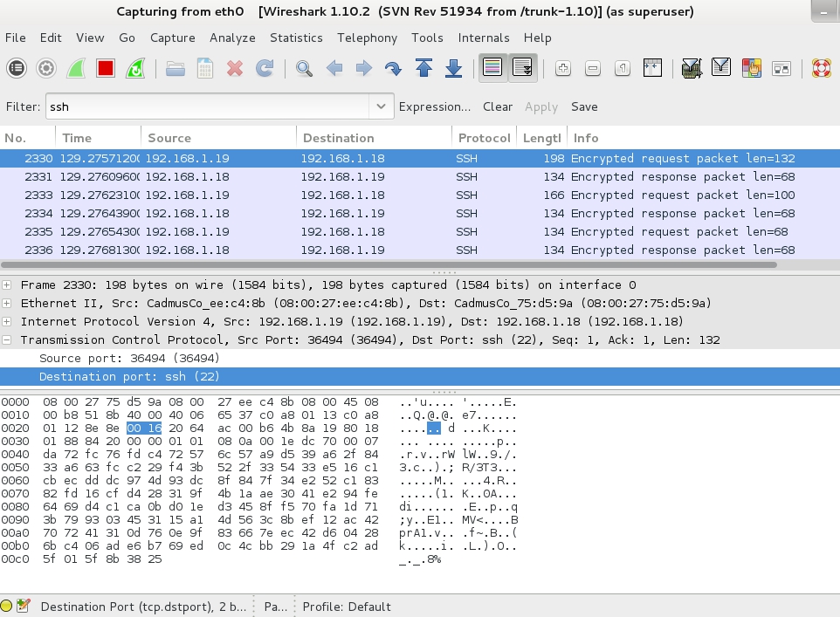840x617 pixels.
Task: Clear the display filter
Action: 498,106
